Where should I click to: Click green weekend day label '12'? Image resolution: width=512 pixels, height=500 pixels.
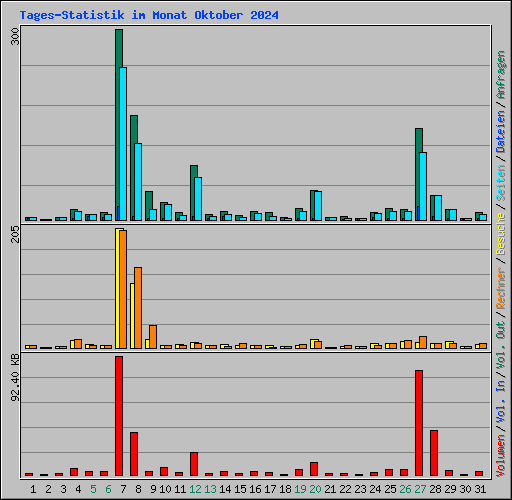[195, 489]
